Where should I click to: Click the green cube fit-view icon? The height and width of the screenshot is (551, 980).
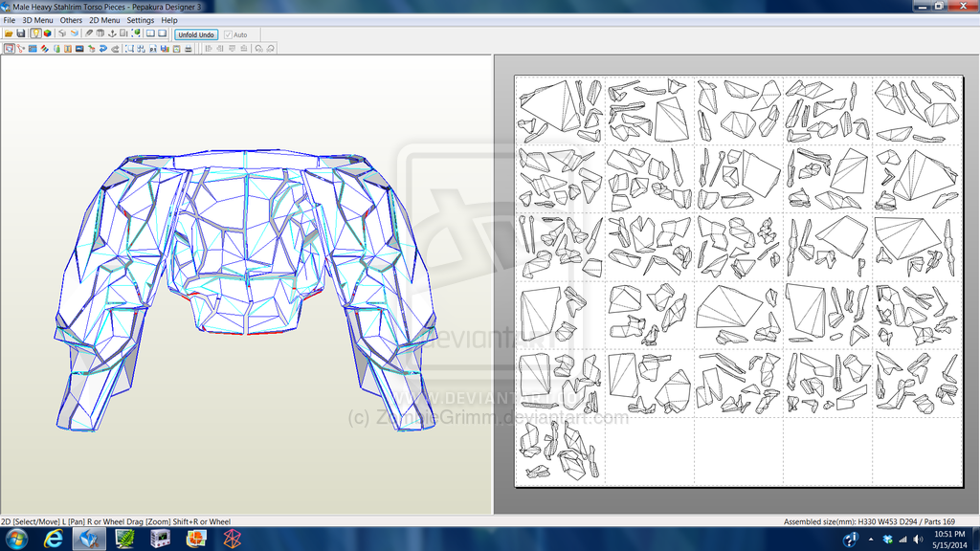pos(136,33)
